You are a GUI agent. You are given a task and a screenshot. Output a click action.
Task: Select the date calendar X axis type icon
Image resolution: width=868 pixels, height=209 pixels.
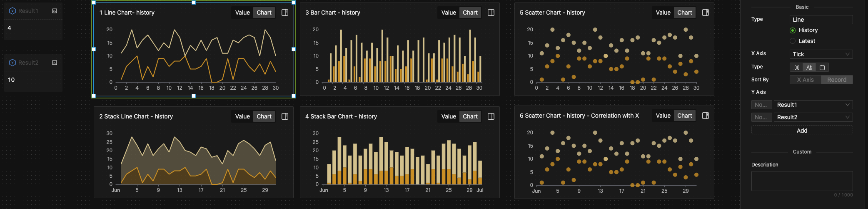point(822,67)
